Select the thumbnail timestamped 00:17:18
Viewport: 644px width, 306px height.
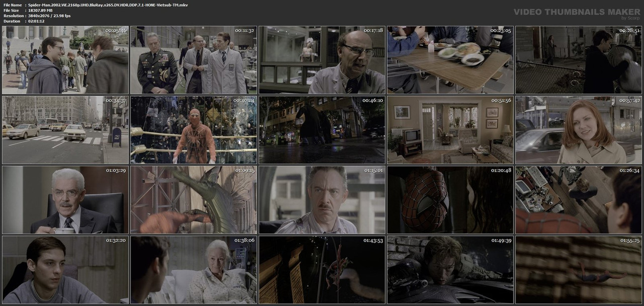[322, 60]
